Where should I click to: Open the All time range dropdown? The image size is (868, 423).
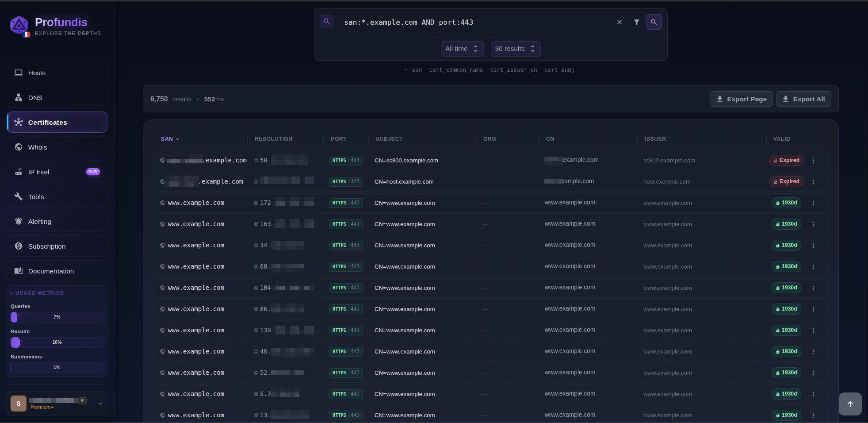462,49
